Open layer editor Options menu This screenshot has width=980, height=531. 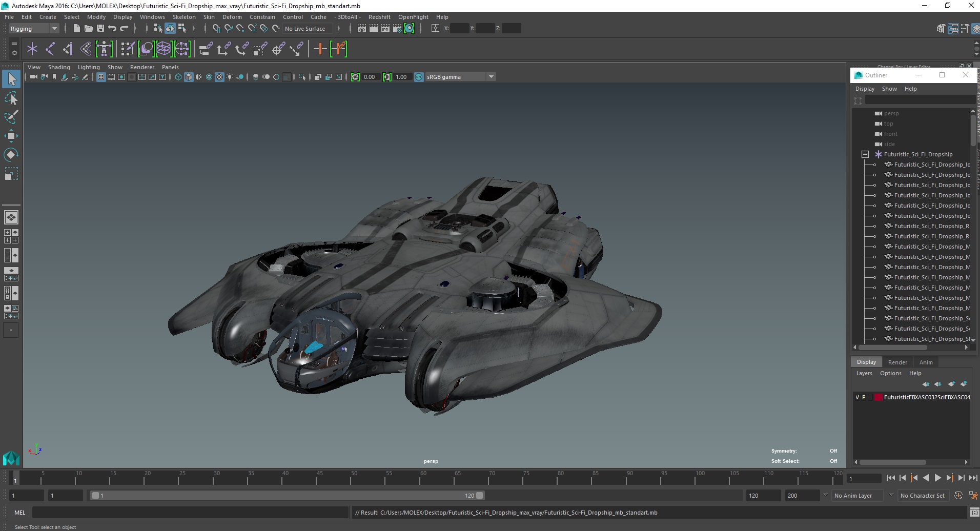tap(890, 373)
